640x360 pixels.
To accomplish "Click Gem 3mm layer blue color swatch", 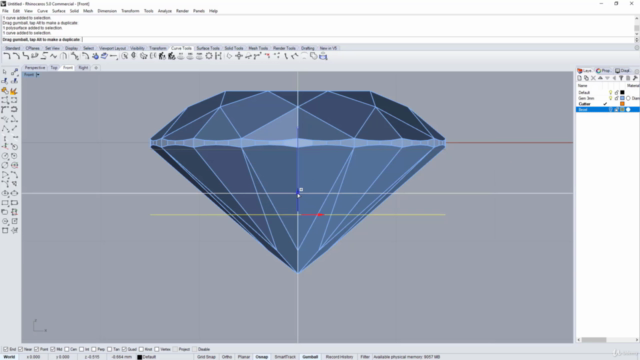I will (x=622, y=98).
